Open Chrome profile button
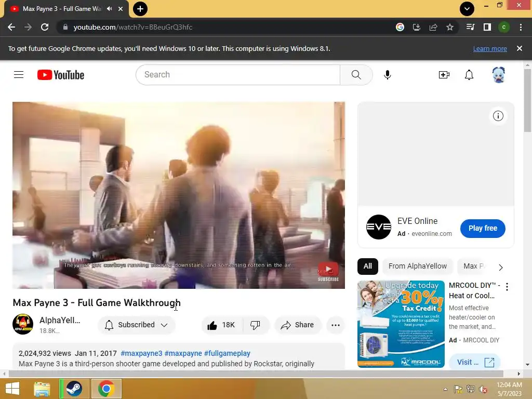Viewport: 532px width, 399px height. click(x=504, y=27)
